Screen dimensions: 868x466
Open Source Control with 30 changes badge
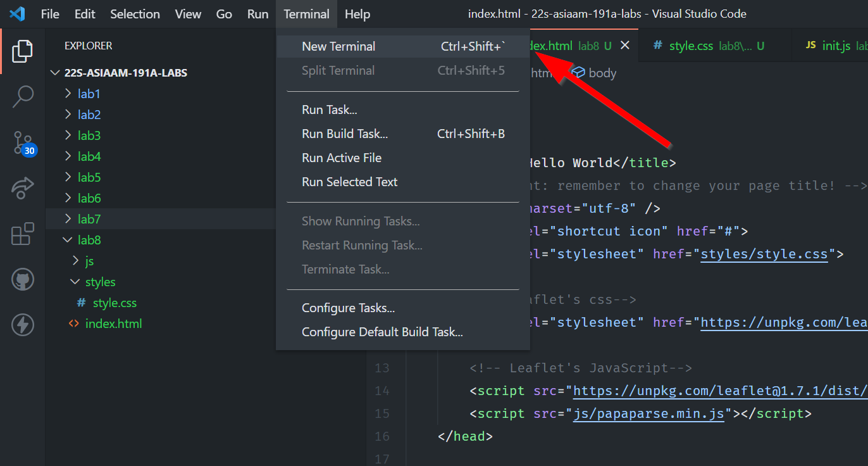click(22, 143)
